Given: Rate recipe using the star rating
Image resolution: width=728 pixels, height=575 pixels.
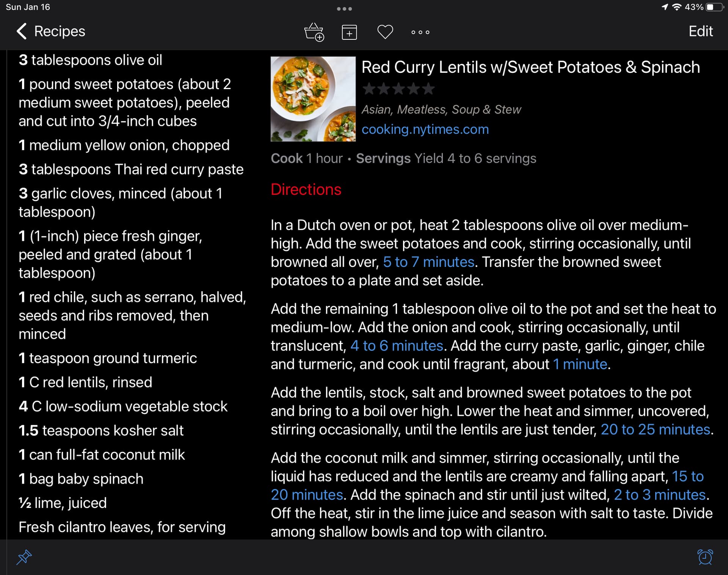Looking at the screenshot, I should pos(399,89).
